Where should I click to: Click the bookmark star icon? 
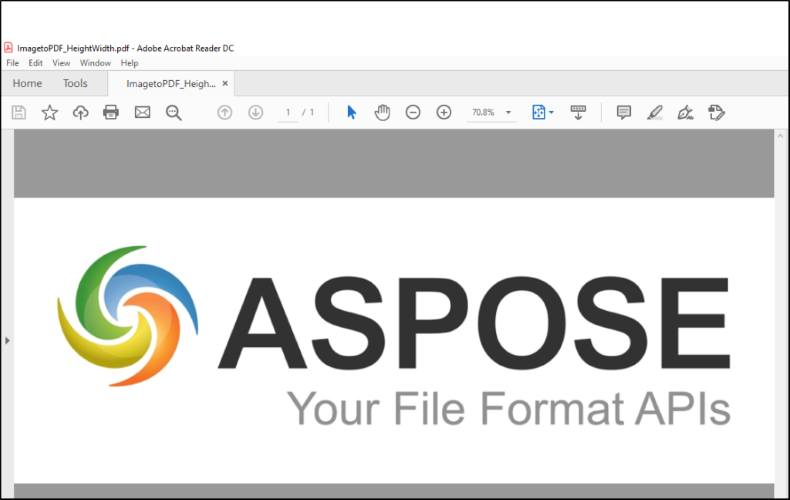(x=49, y=113)
